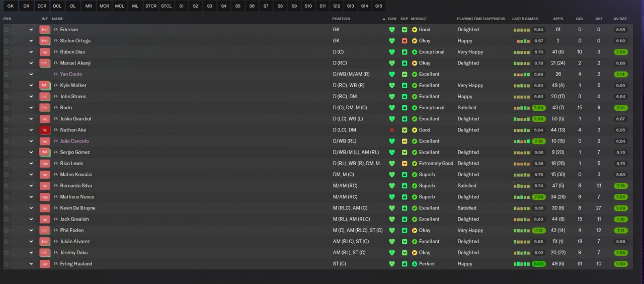Click Rico Lewis's match sharpness icon
Image resolution: width=644 pixels, height=284 pixels.
coord(405,164)
